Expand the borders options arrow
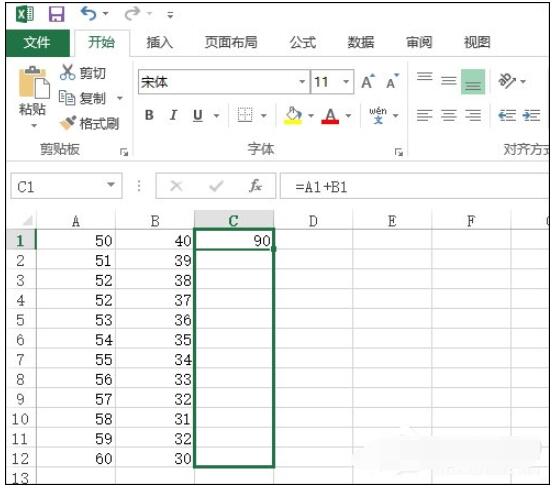Screen dimensions: 553x488 pos(263,116)
